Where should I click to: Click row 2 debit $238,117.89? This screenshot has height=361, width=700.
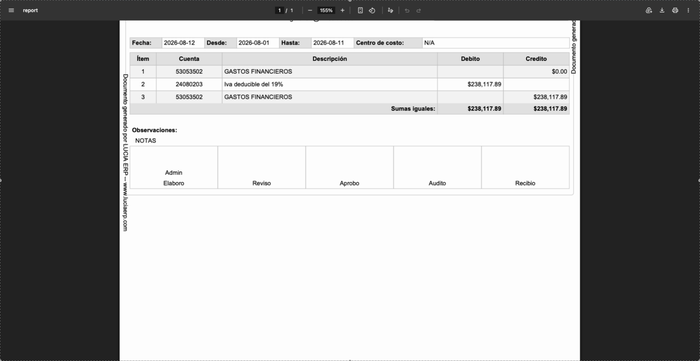pos(484,84)
